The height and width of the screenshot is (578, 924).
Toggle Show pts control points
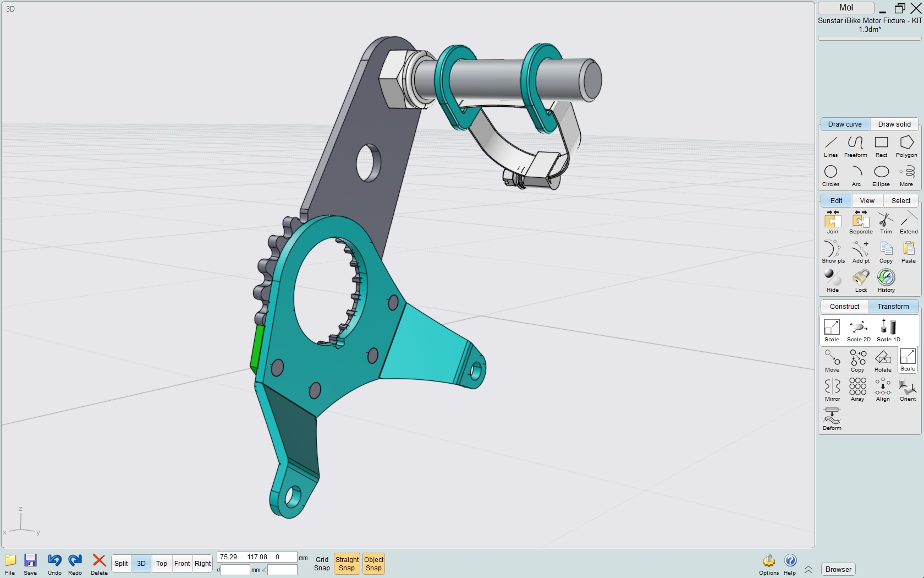click(833, 252)
